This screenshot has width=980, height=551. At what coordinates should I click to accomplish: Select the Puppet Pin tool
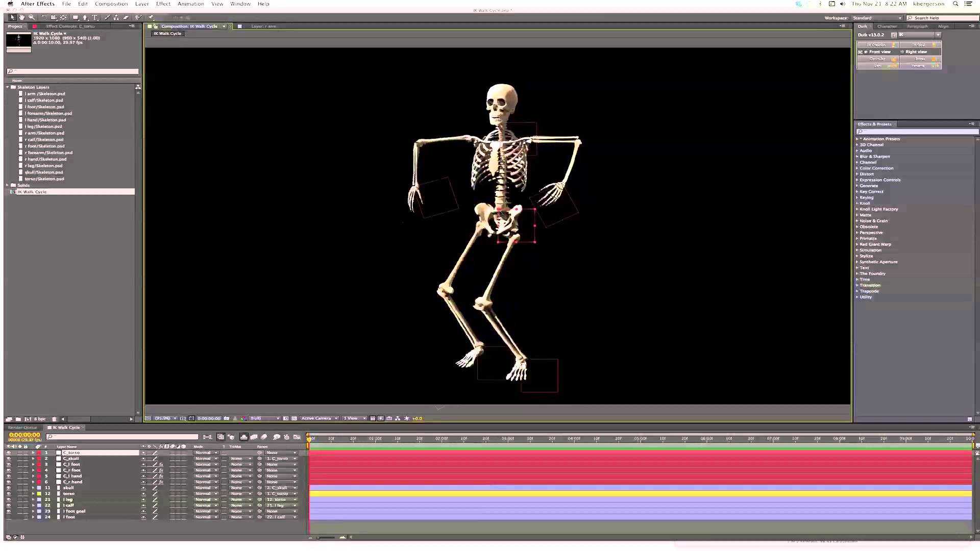(x=151, y=17)
